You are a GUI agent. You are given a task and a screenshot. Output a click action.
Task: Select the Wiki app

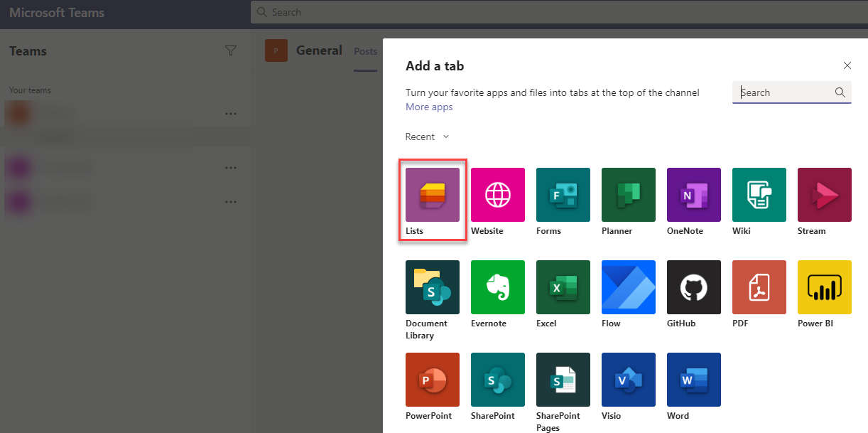(x=759, y=194)
